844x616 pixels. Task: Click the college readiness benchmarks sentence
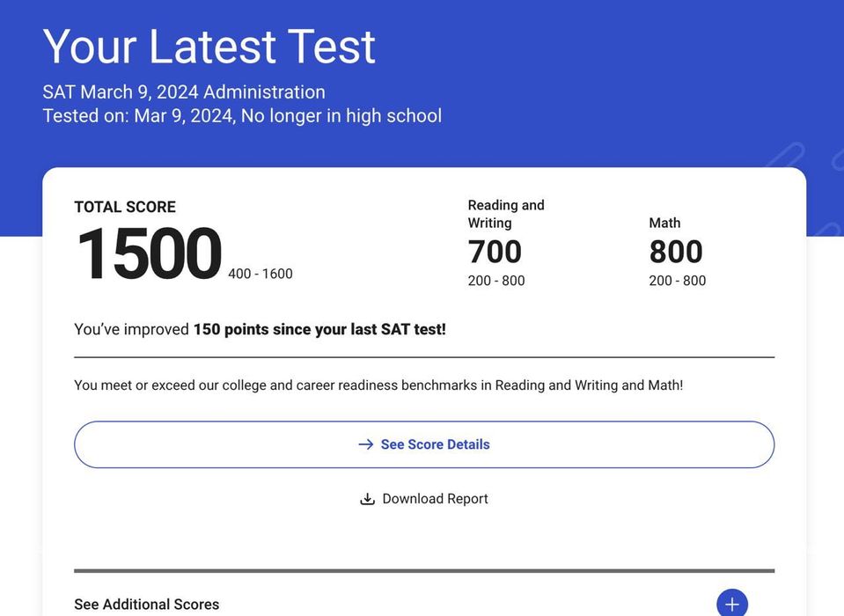[378, 385]
